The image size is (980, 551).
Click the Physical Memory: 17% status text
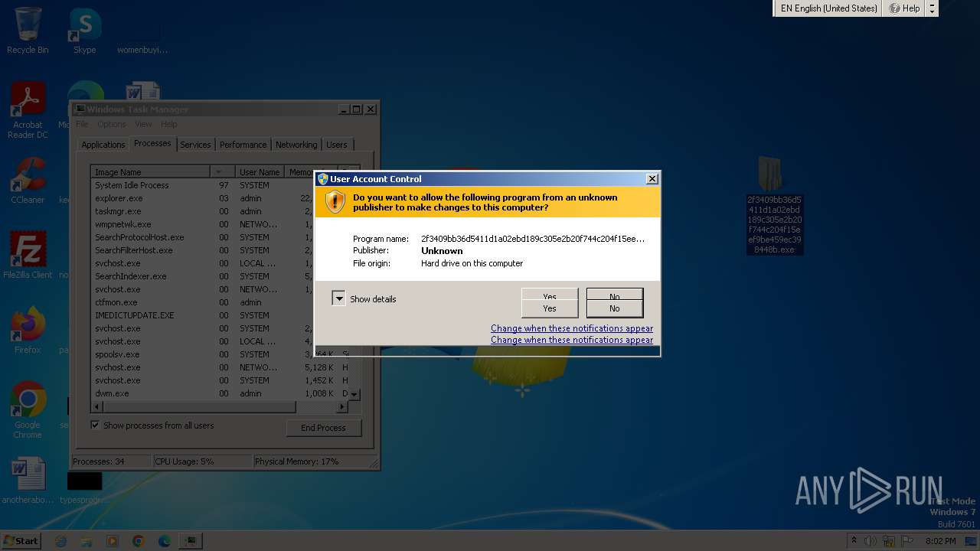point(296,461)
